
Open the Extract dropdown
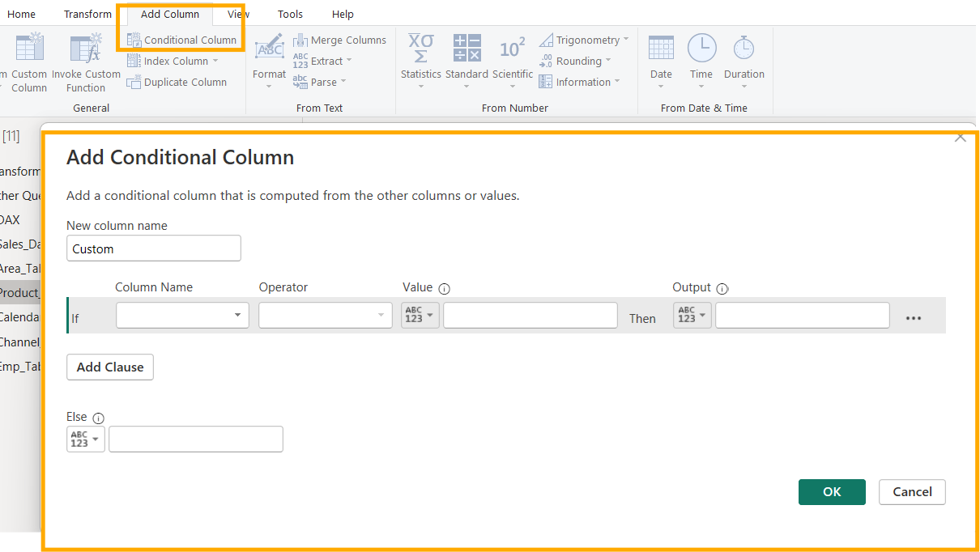[x=322, y=61]
